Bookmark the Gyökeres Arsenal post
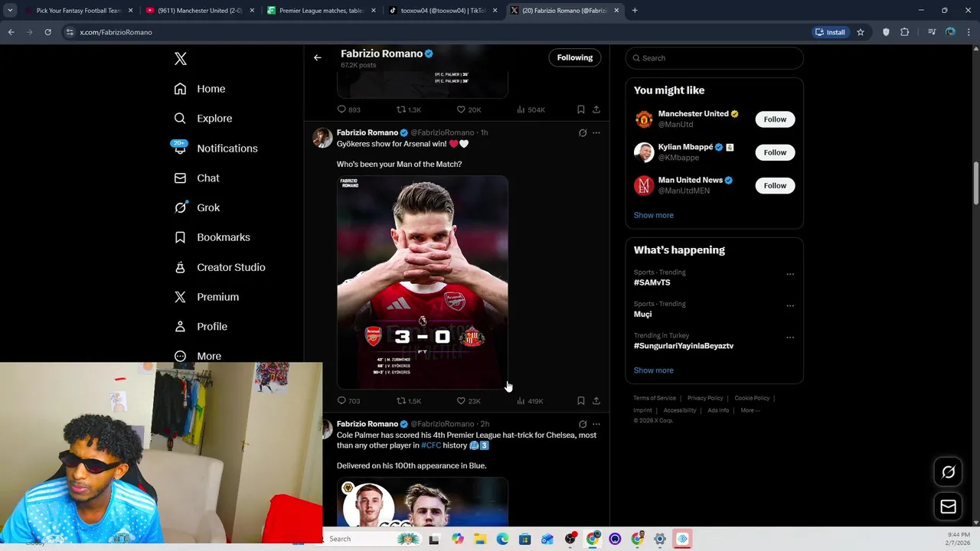 (x=581, y=401)
